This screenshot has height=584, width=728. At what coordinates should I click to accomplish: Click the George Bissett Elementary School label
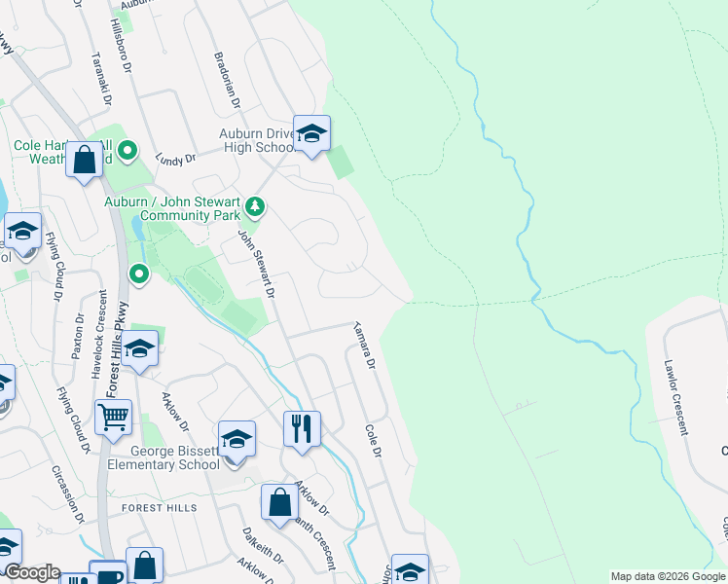click(x=164, y=458)
